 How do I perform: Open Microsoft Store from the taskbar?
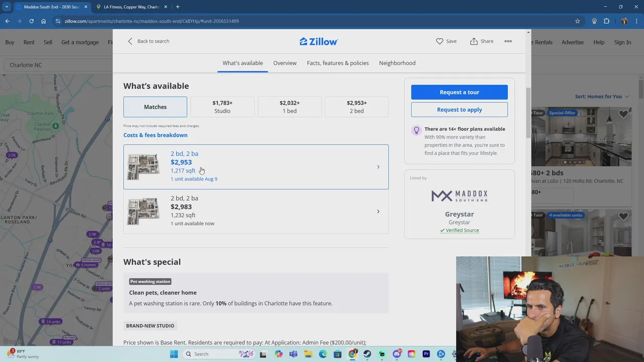coord(338,354)
